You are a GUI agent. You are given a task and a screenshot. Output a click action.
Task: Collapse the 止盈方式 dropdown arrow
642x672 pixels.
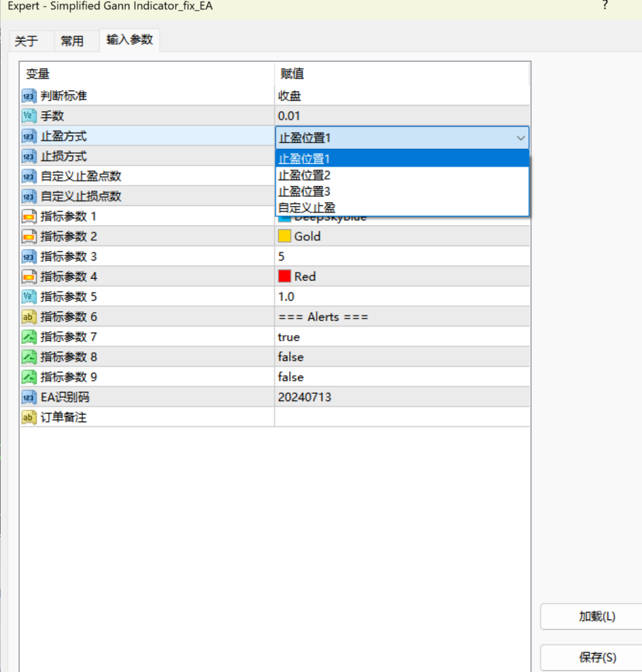(x=521, y=138)
